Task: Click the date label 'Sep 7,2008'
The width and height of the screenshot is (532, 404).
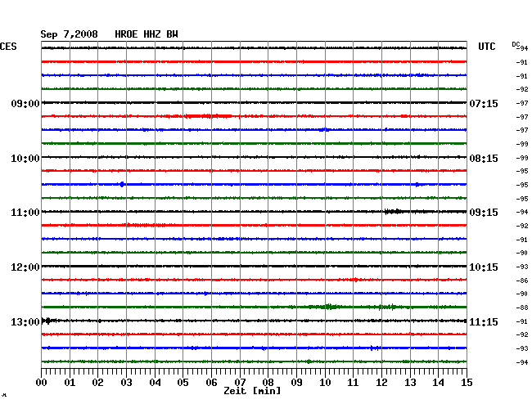Action: click(69, 34)
